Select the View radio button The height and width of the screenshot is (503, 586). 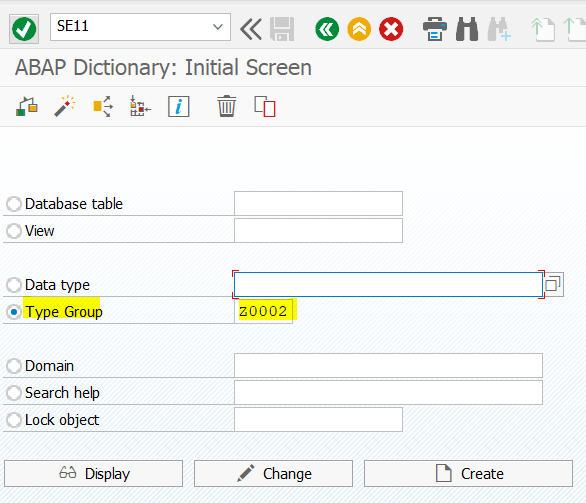coord(14,231)
